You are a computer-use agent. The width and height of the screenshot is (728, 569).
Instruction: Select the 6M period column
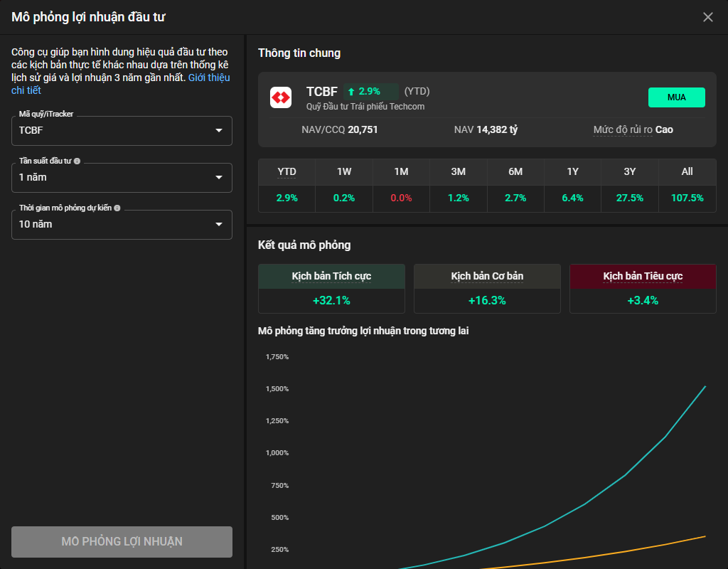tap(515, 172)
